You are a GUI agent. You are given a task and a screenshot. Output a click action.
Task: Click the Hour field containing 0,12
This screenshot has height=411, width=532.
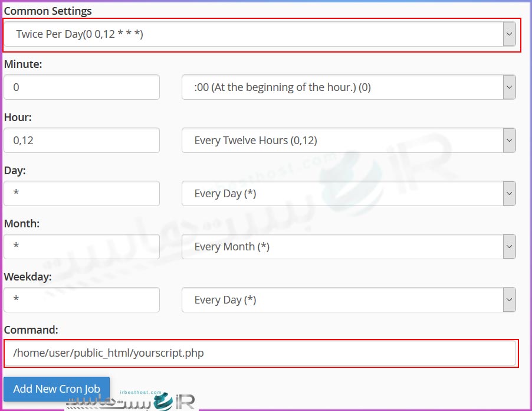(81, 140)
